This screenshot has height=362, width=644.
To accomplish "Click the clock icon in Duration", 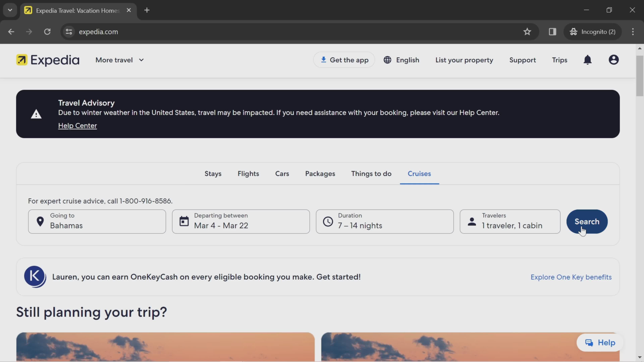I will coord(328,222).
